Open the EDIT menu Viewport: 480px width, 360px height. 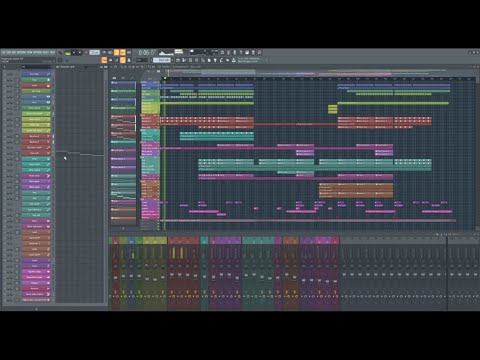tap(8, 52)
